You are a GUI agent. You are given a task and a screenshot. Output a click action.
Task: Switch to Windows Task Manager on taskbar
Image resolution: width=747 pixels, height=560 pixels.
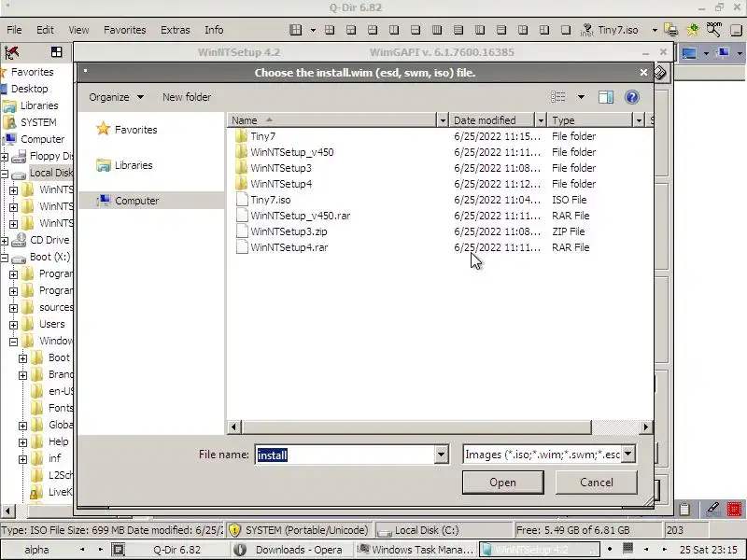[416, 550]
